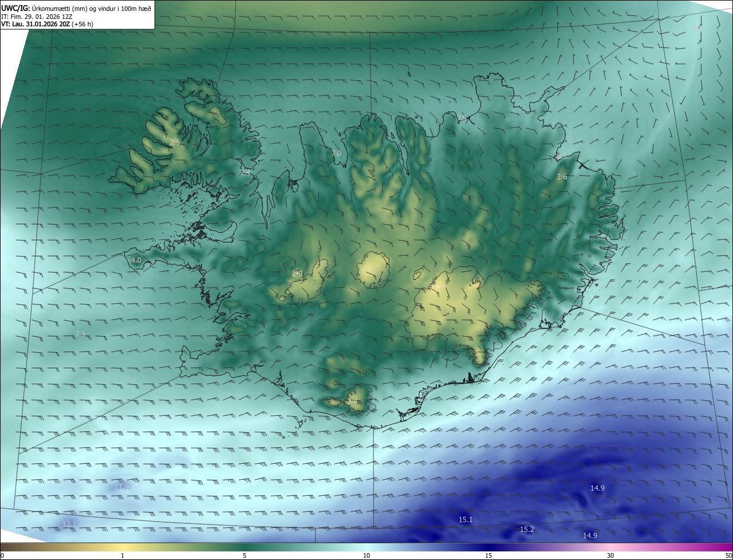The image size is (733, 560).
Task: Click the 2.5 value over the Westfjords
Action: (175, 141)
